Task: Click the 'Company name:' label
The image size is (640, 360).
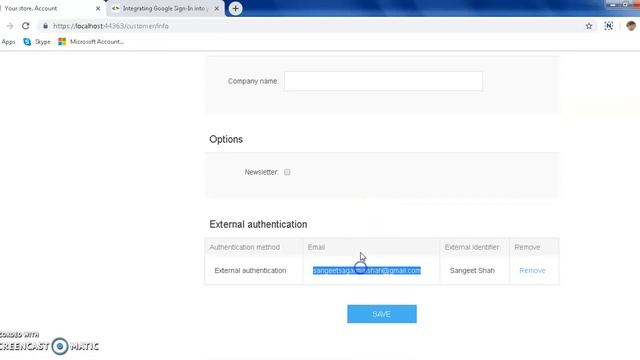Action: pyautogui.click(x=253, y=81)
